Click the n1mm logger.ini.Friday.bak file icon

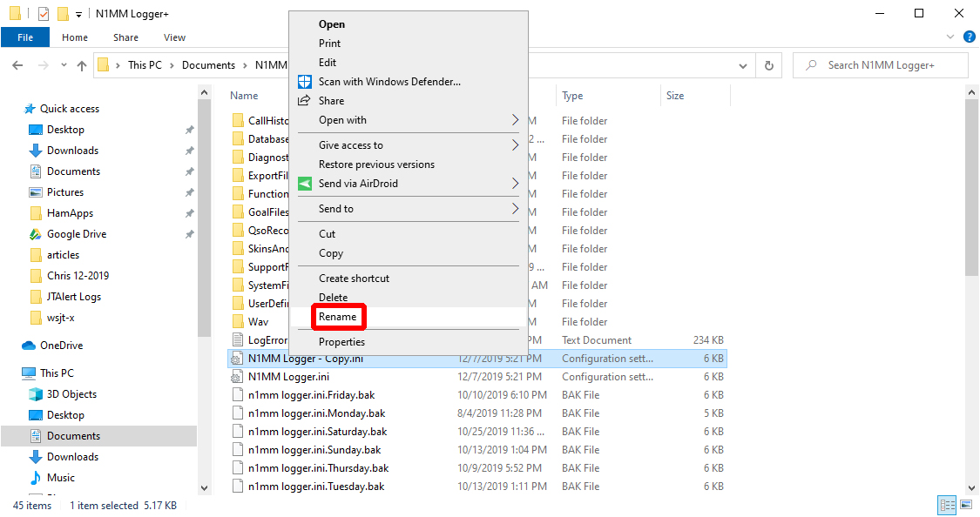coord(238,395)
